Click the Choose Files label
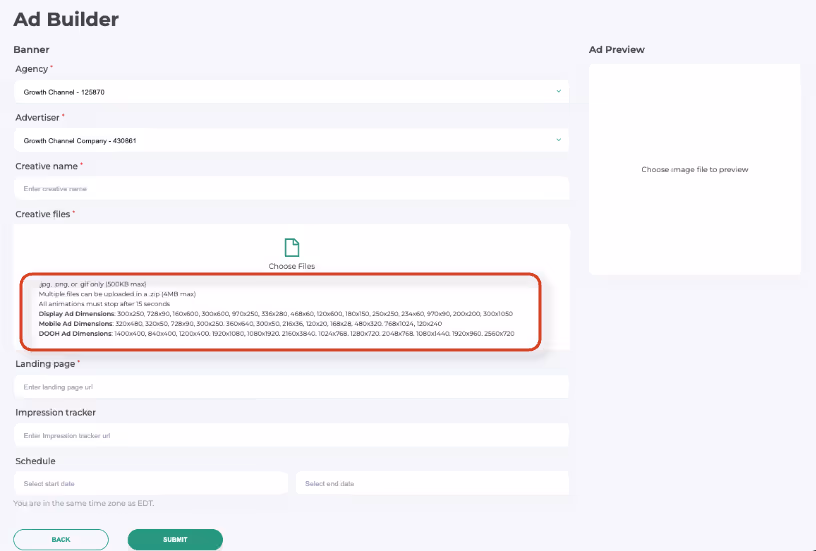Image resolution: width=816 pixels, height=551 pixels. click(292, 266)
